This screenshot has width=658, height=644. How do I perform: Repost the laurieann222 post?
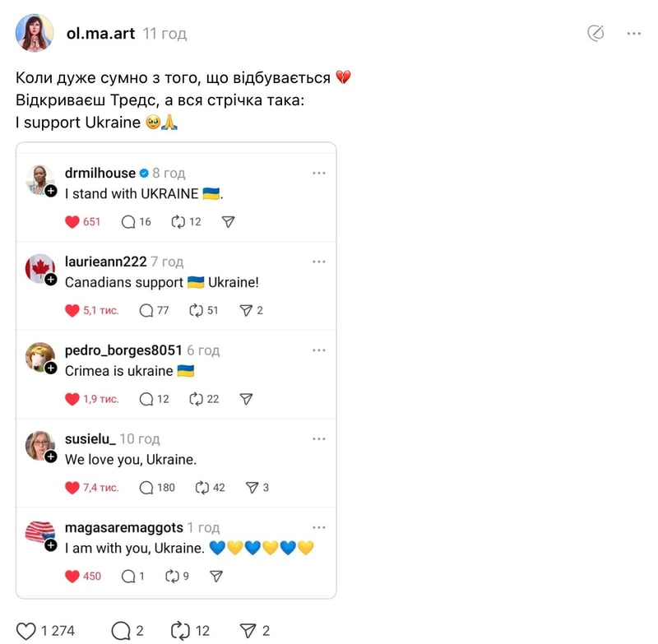[196, 310]
